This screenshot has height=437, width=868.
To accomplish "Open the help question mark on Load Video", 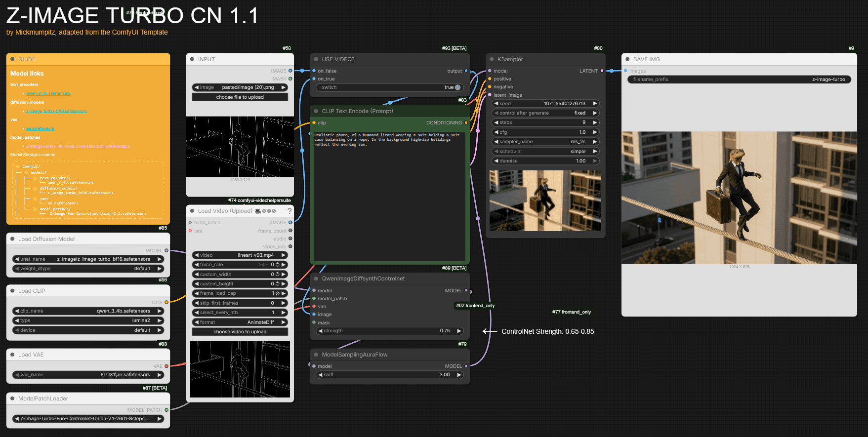I will pyautogui.click(x=289, y=211).
